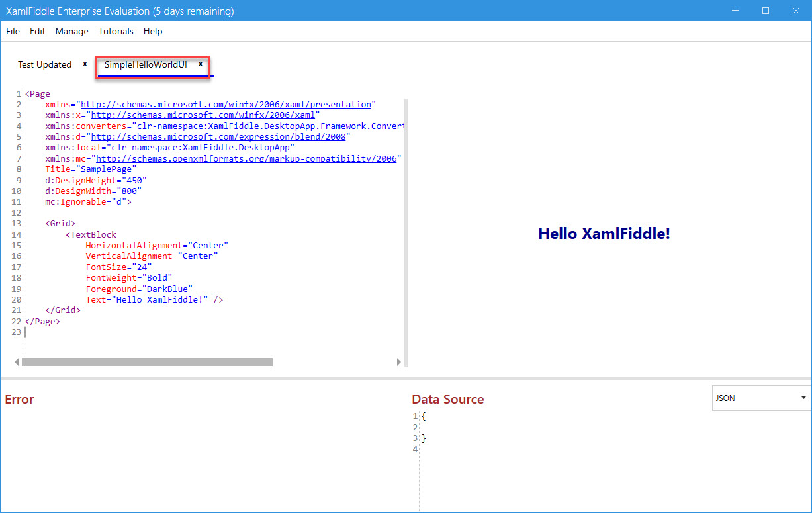Click the xmlns:converters clr-namespace line
Screen dimensions: 812x513
tap(225, 126)
